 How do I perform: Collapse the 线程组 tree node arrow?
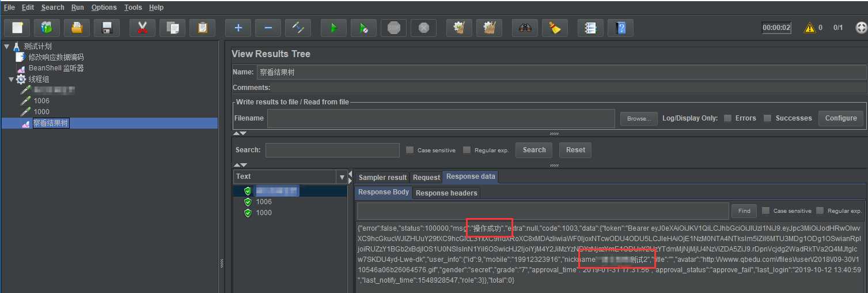click(x=11, y=79)
